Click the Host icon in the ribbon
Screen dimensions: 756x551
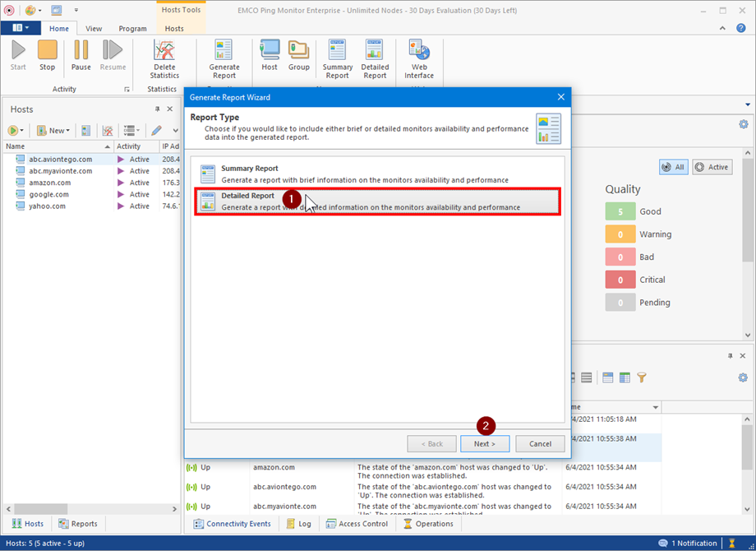[x=270, y=55]
